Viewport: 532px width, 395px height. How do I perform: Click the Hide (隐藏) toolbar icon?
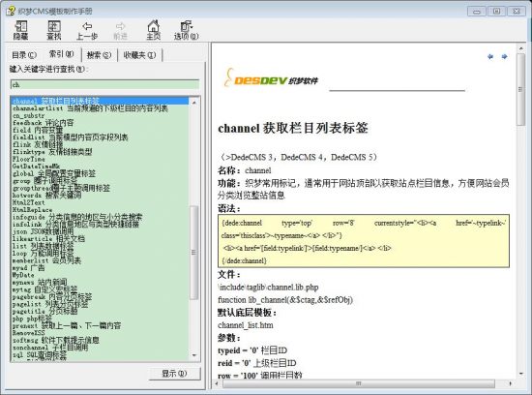click(21, 30)
